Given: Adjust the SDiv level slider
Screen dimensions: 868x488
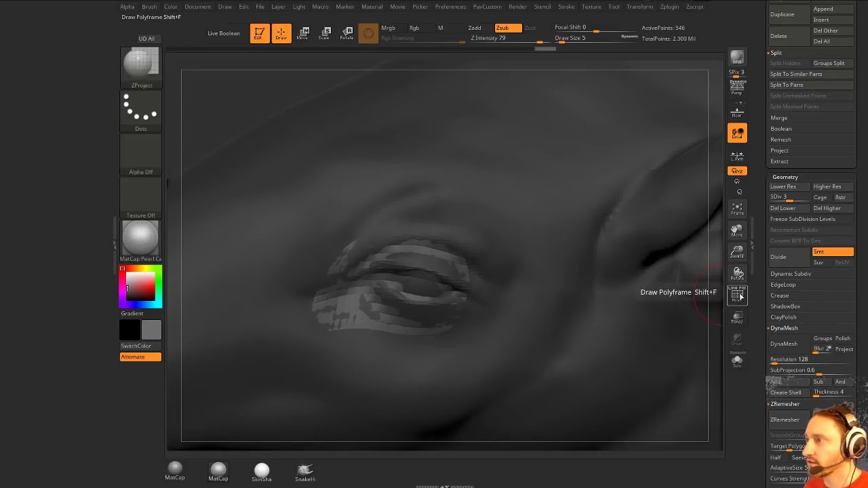Looking at the screenshot, I should point(789,197).
